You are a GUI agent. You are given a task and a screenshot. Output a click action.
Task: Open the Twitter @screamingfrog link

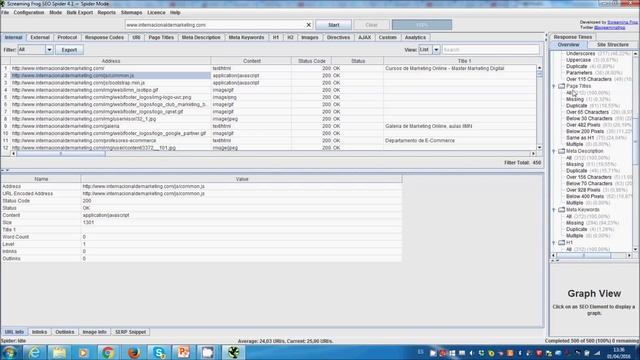pos(609,27)
